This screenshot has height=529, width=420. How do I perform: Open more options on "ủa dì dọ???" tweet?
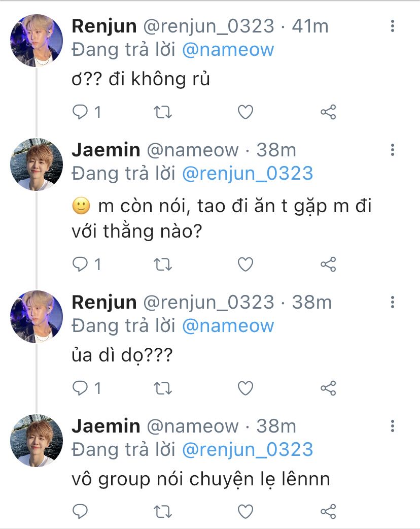(392, 303)
